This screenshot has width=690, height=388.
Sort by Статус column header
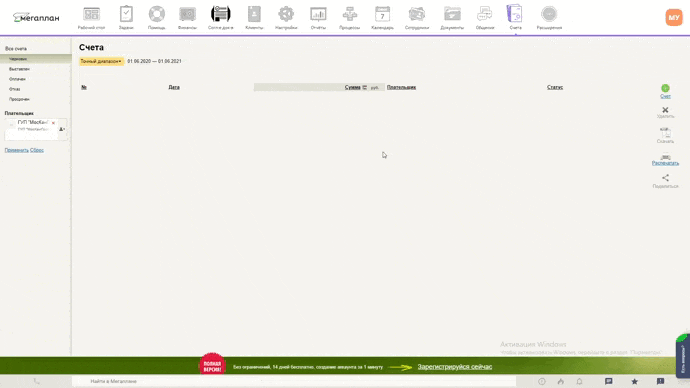555,87
